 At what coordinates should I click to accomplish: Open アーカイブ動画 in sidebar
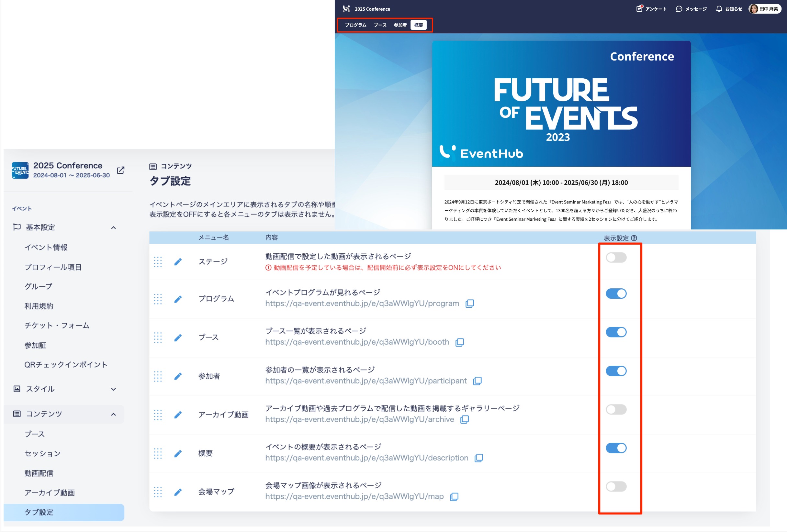point(50,493)
